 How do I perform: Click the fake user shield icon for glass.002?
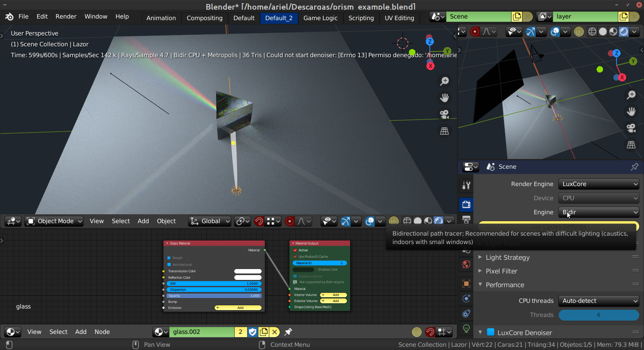click(252, 332)
